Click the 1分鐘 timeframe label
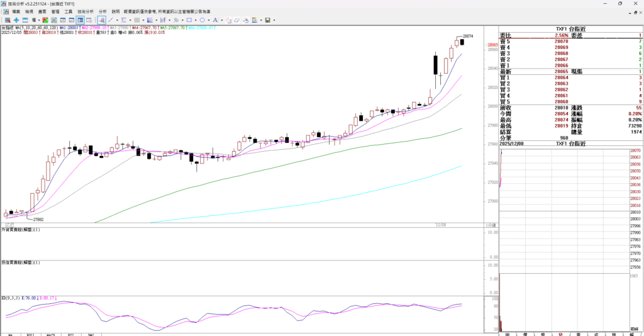 coord(490,225)
